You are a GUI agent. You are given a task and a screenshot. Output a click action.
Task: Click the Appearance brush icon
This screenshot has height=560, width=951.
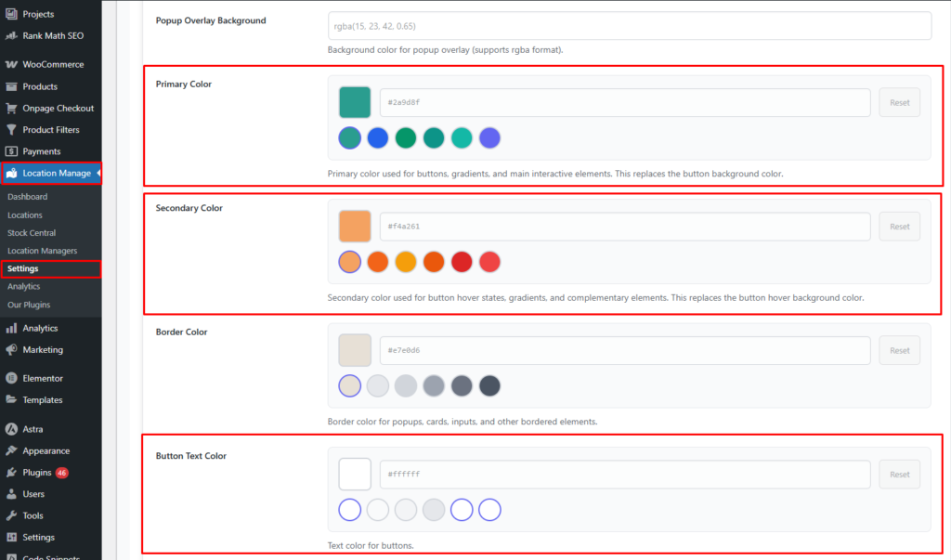click(11, 451)
